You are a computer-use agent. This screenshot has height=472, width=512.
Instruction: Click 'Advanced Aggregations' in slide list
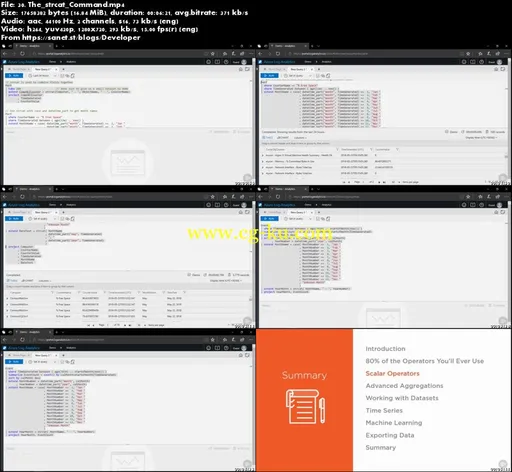[404, 386]
